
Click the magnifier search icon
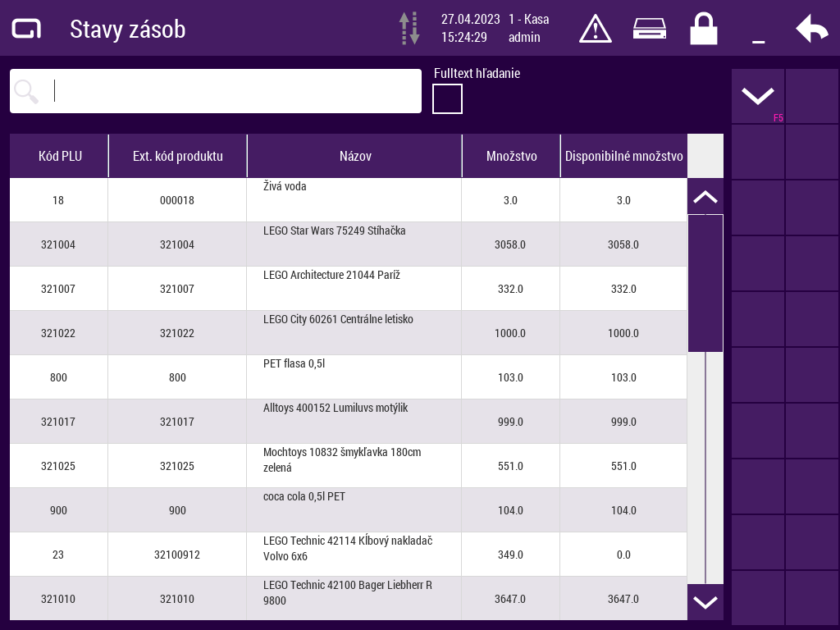(x=27, y=91)
